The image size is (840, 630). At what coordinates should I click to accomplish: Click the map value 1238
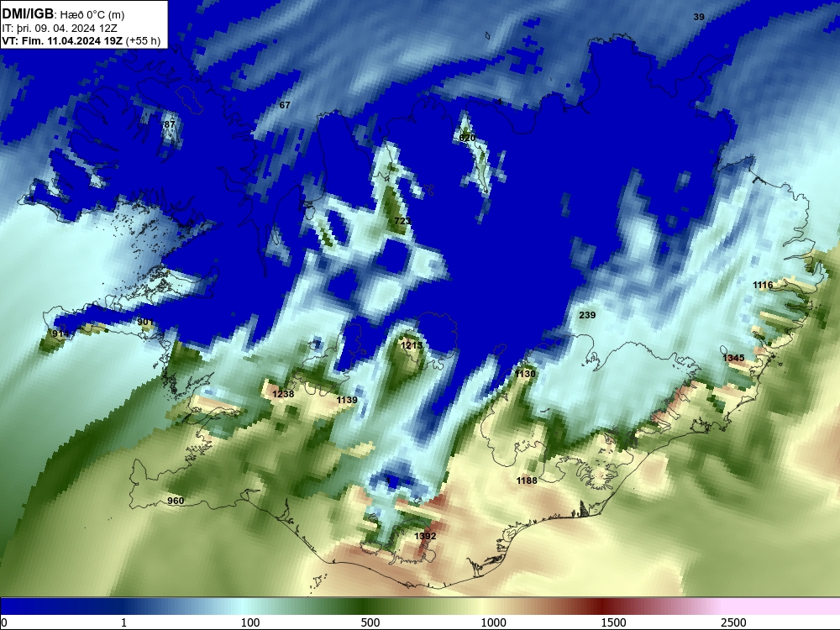(x=283, y=394)
